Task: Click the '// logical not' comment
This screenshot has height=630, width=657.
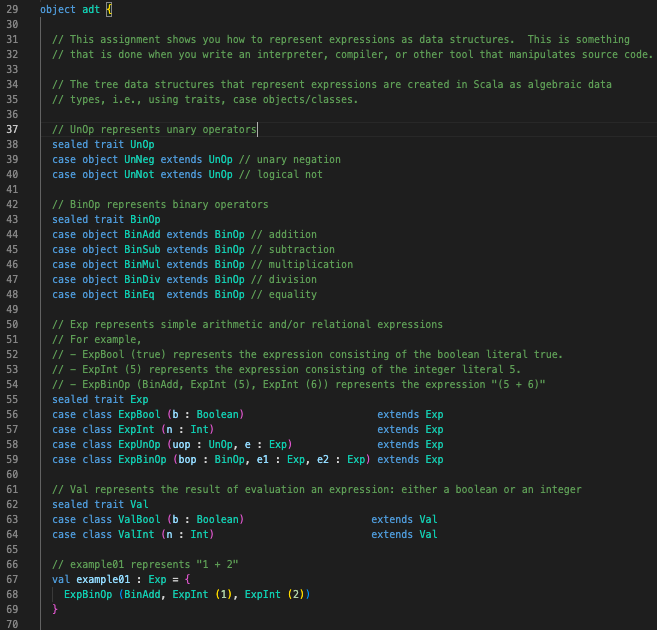Action: coord(281,174)
